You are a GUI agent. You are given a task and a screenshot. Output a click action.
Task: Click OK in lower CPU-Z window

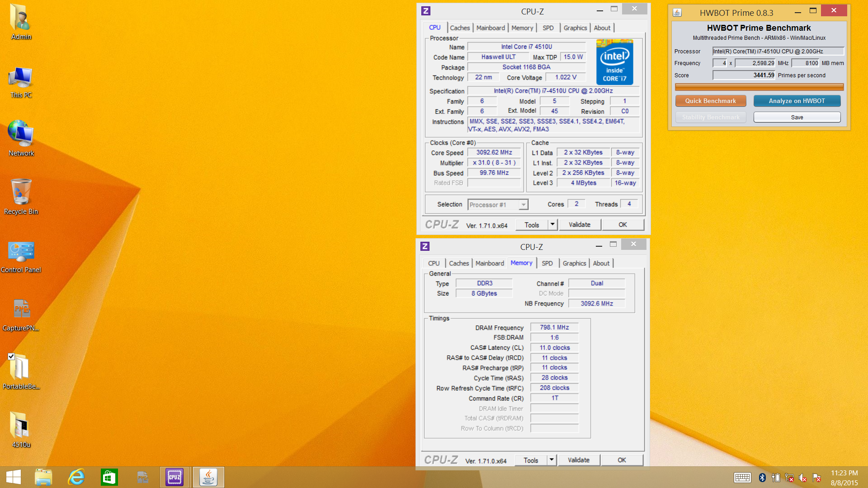point(622,460)
